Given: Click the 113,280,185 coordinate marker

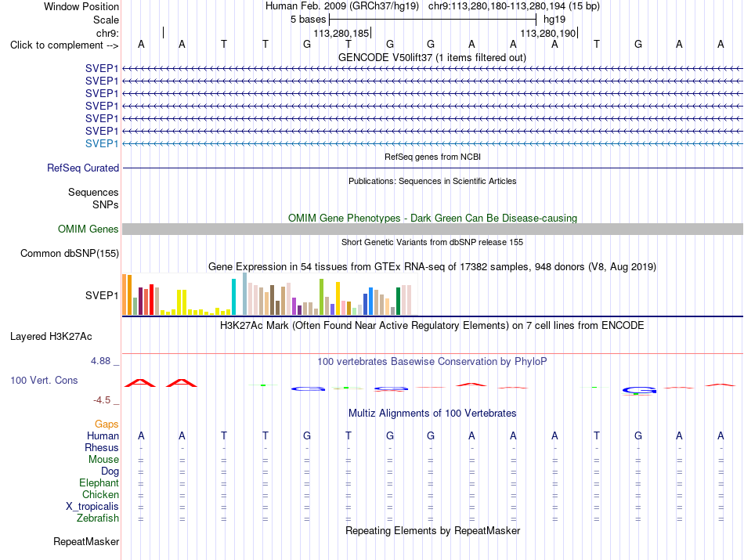Looking at the screenshot, I should click(341, 33).
